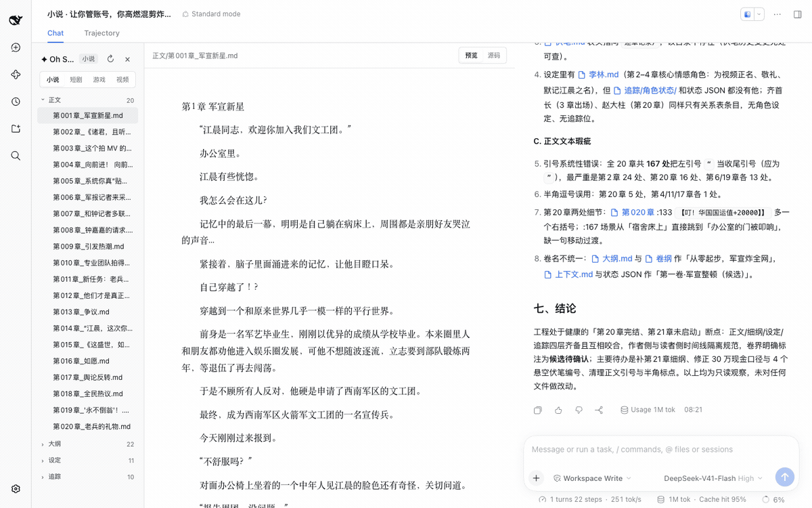Click the new folder icon in sidebar
Screen dimensions: 812x508
tap(16, 129)
